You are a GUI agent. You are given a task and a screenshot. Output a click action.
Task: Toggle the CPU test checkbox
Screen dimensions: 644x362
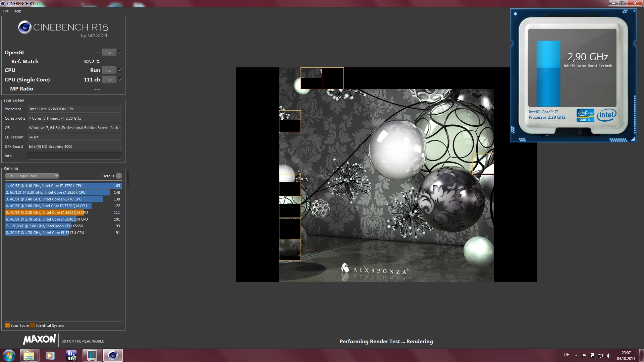pos(120,70)
